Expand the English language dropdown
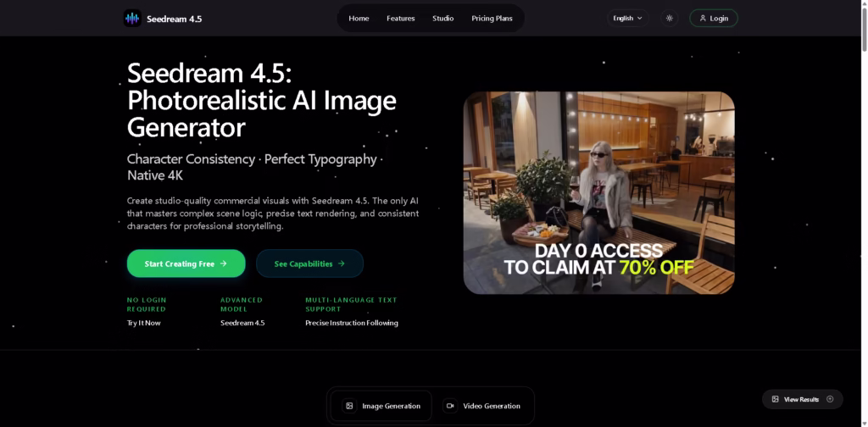The height and width of the screenshot is (427, 868). click(x=627, y=18)
